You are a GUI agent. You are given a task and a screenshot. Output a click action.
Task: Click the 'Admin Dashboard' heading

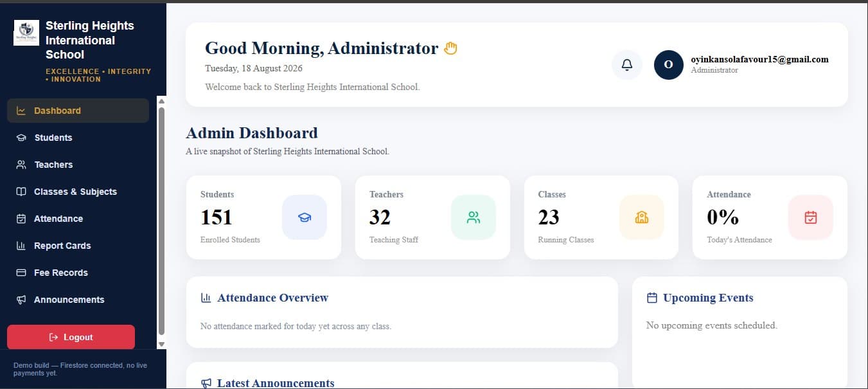coord(252,133)
